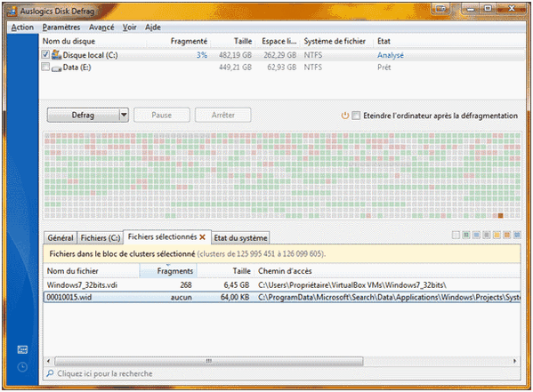Click the Defrag button

(84, 116)
